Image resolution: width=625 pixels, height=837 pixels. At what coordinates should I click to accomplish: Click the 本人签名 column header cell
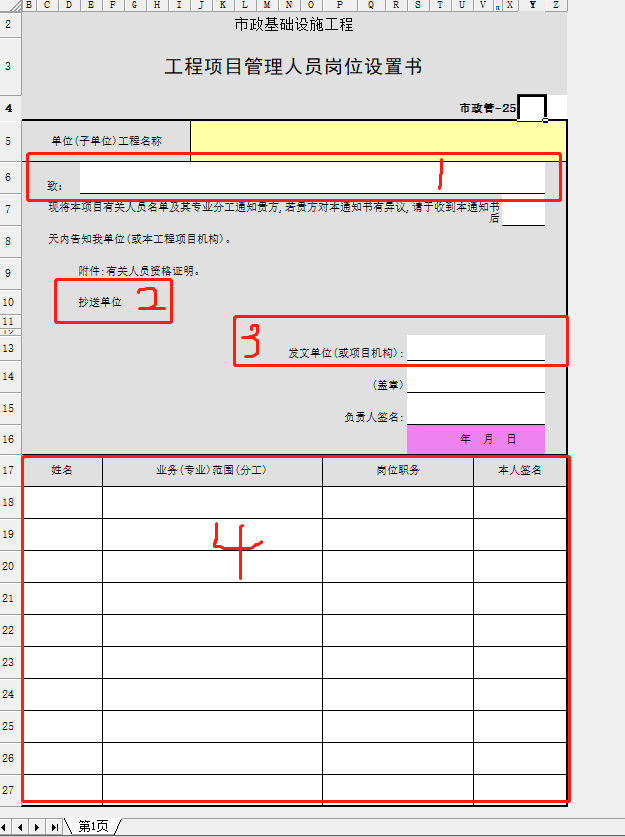tap(520, 470)
